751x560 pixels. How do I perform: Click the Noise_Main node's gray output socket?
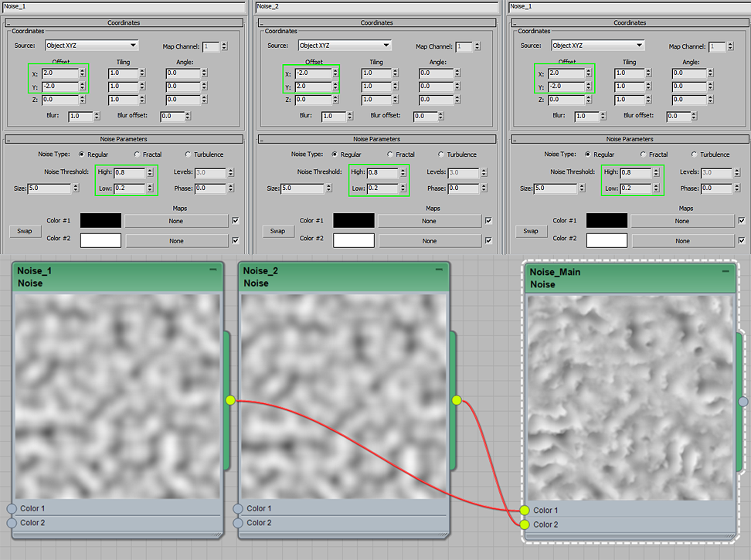pyautogui.click(x=743, y=401)
